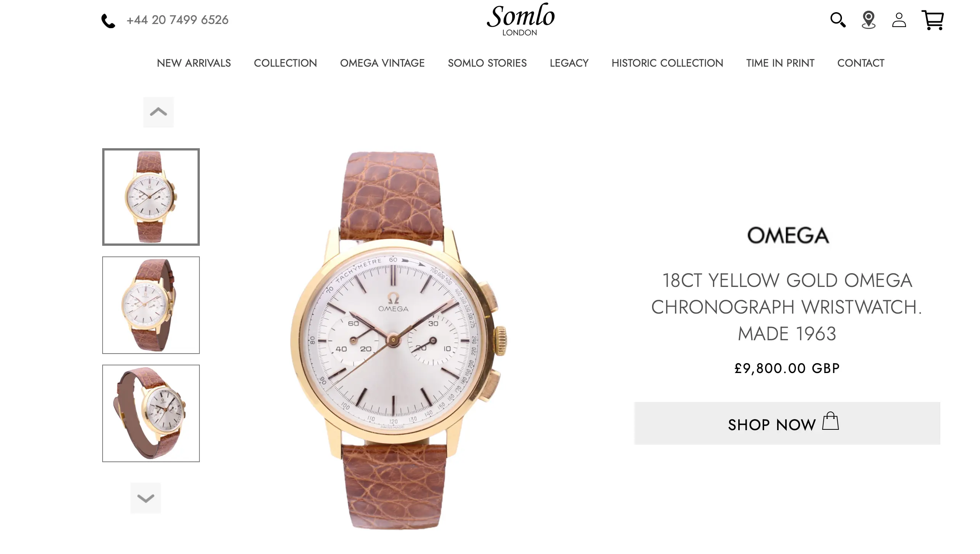The width and height of the screenshot is (980, 554).
Task: Show next thumbnails with down chevron
Action: pyautogui.click(x=146, y=498)
